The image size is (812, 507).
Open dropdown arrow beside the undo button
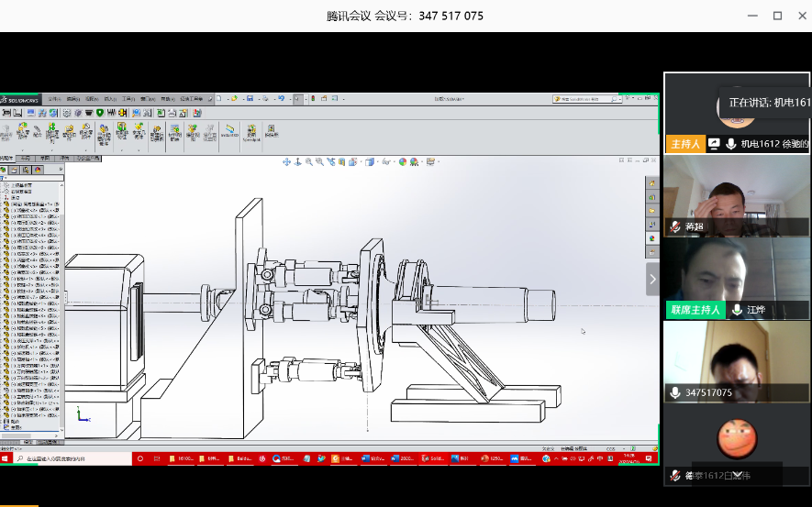[289, 98]
